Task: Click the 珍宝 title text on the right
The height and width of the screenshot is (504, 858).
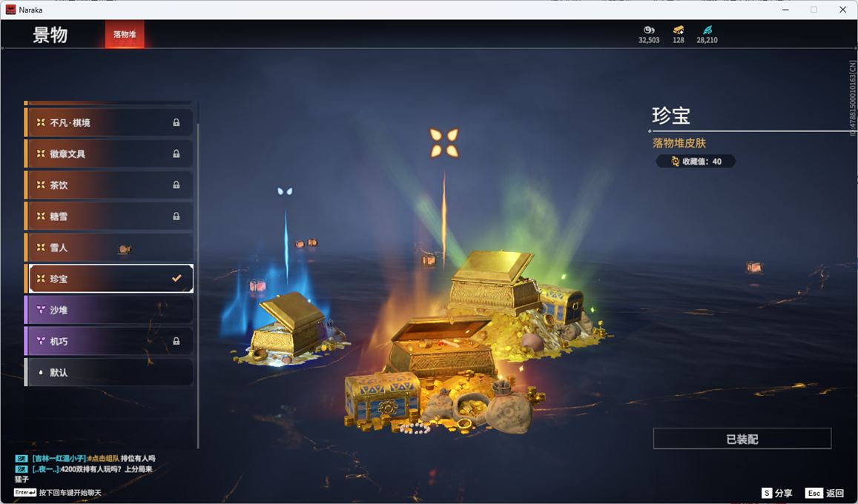Action: tap(671, 116)
